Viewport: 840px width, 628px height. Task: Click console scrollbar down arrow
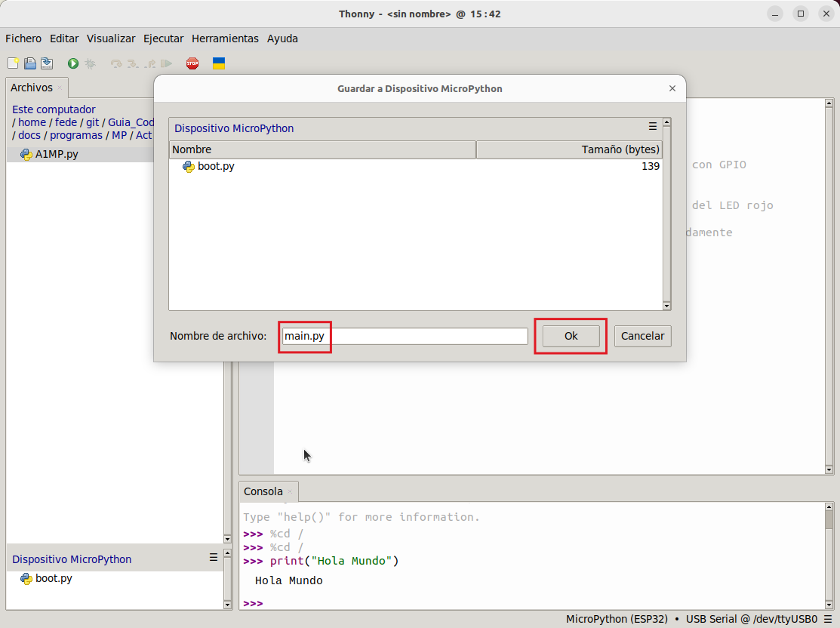829,605
